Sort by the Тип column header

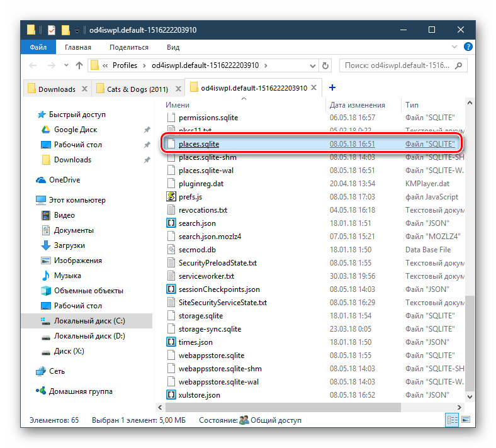point(412,105)
